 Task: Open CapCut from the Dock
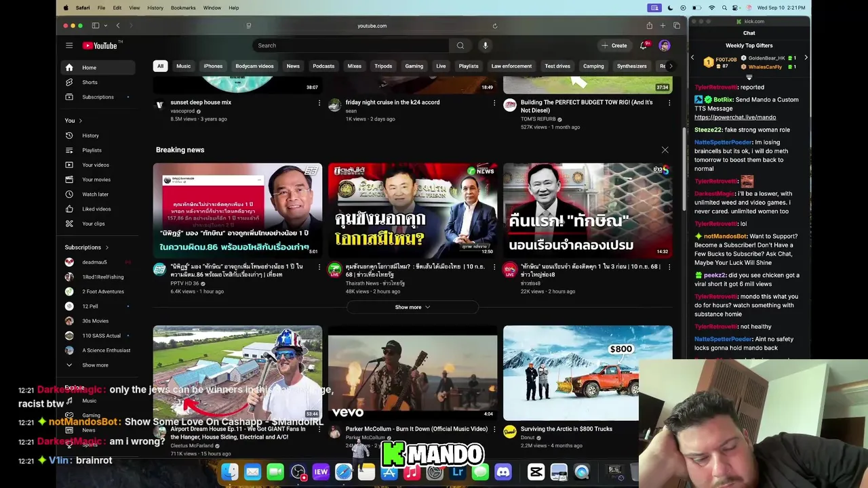point(536,472)
